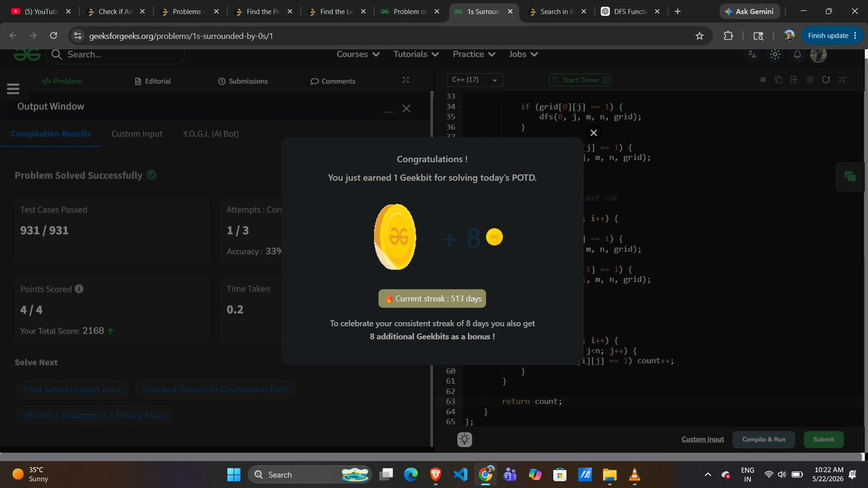
Task: Click the Compile & Run button
Action: pyautogui.click(x=764, y=439)
